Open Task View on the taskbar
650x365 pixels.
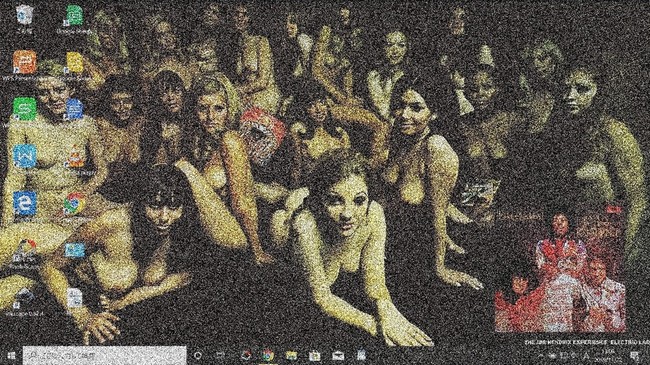220,355
